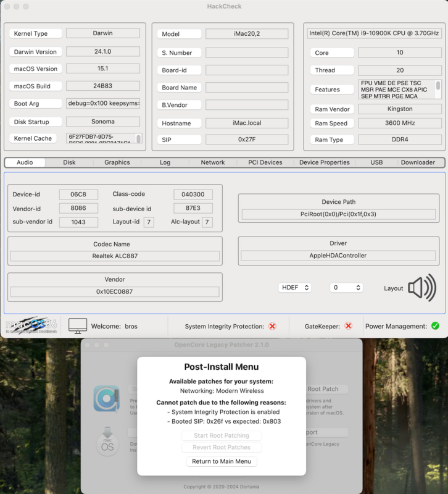Click the Darwin Version value 24.1.0
Screen dimensions: 448x494
(x=103, y=51)
